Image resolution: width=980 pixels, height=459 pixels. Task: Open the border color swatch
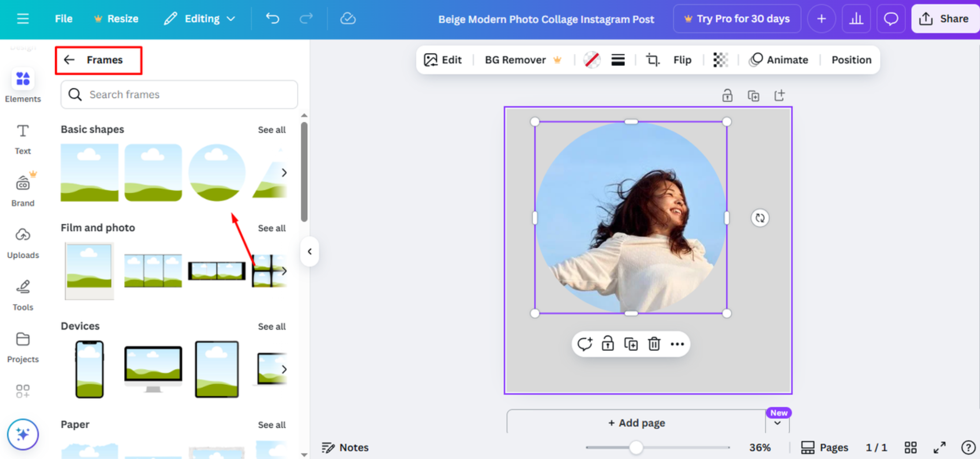click(592, 60)
